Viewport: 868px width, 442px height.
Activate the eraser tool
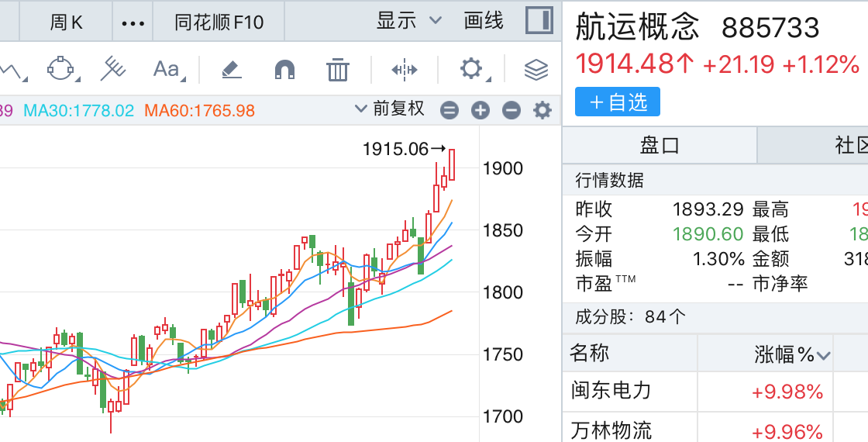click(232, 70)
